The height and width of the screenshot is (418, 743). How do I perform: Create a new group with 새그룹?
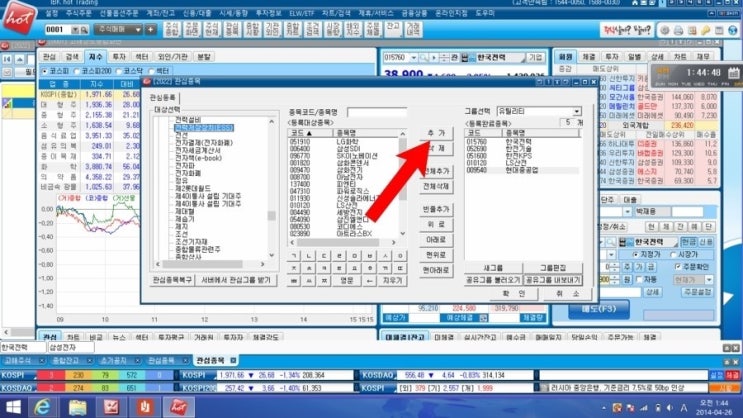click(x=493, y=268)
